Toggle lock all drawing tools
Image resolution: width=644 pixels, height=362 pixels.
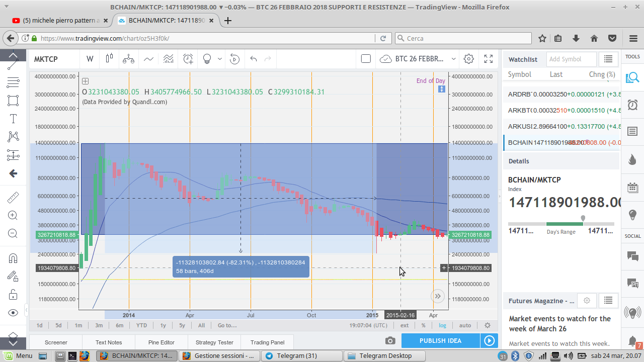click(x=13, y=295)
